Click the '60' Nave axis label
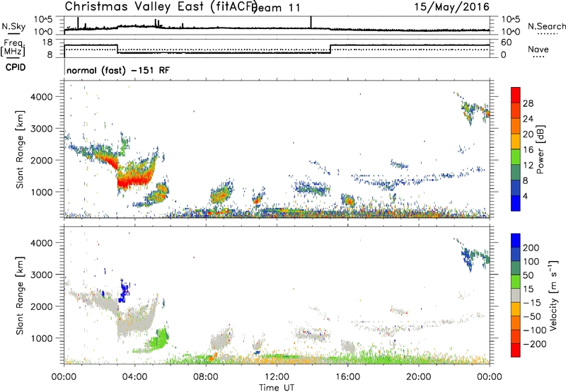566x392 pixels. 507,42
